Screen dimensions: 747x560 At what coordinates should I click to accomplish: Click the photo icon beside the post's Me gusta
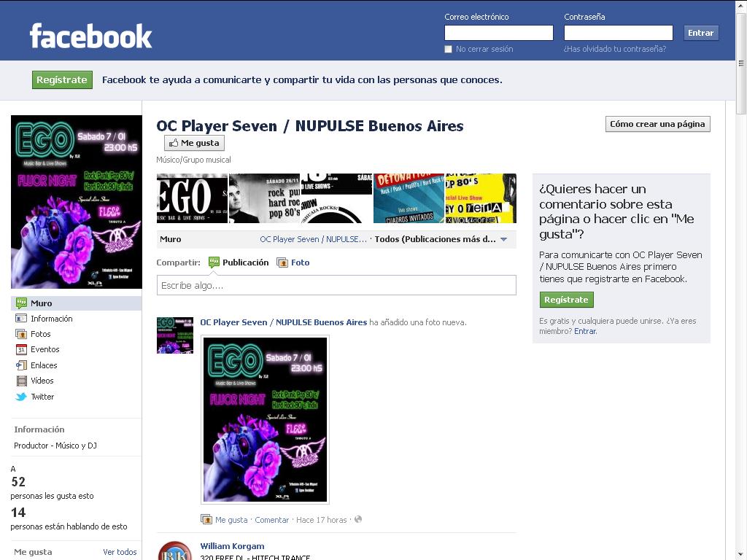(206, 519)
